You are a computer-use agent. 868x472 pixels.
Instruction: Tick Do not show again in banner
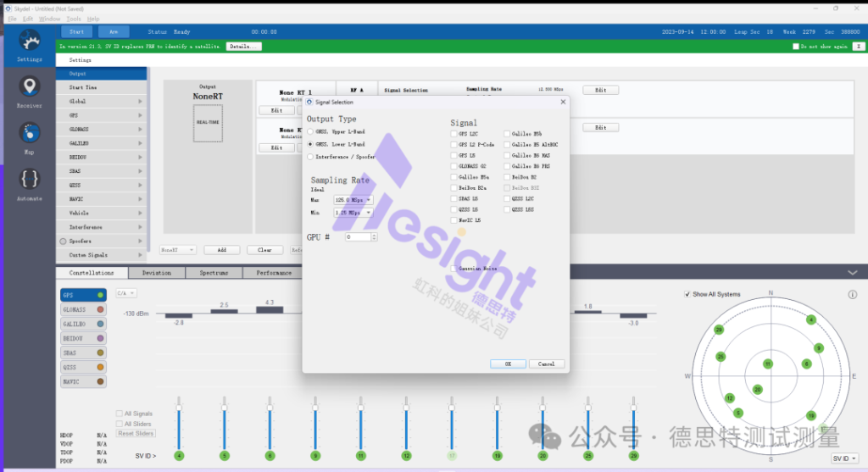pyautogui.click(x=796, y=47)
